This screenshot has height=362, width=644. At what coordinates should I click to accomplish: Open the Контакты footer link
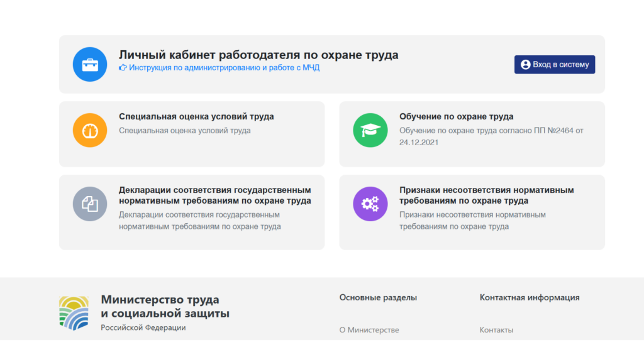(496, 330)
